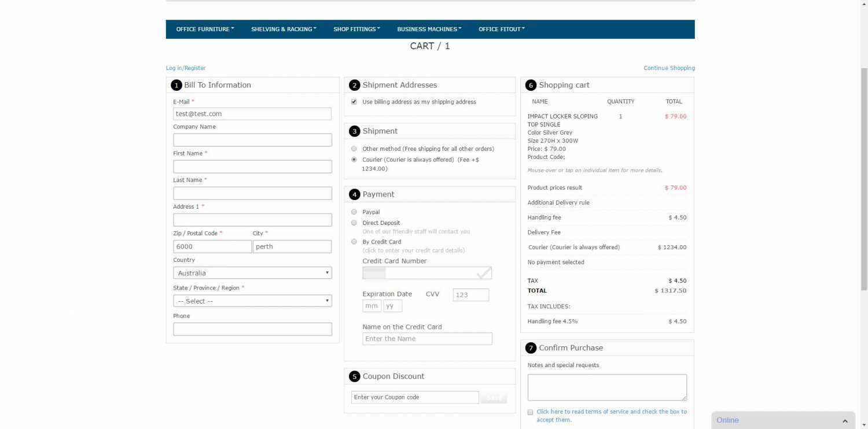Open the State / Province / Region dropdown
This screenshot has height=429, width=868.
(x=252, y=301)
